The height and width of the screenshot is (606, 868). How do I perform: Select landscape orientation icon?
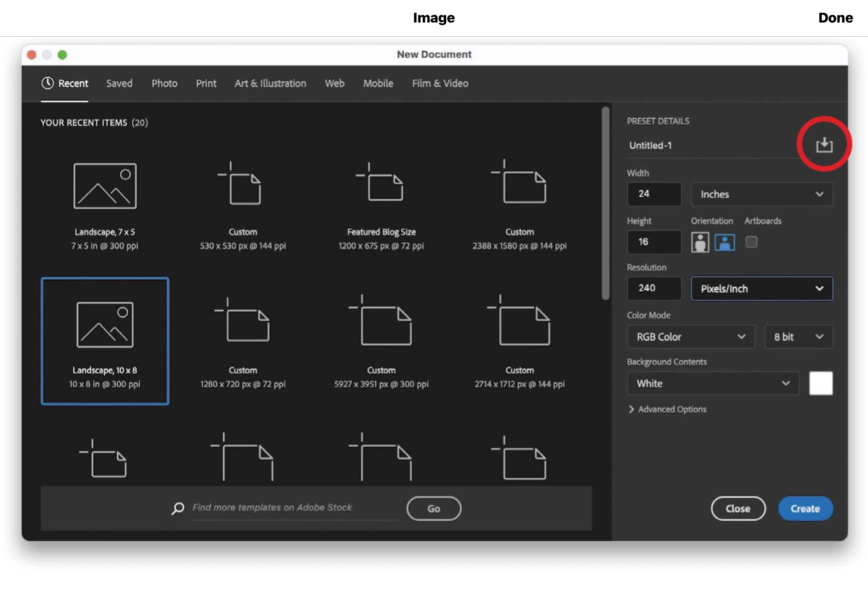724,242
